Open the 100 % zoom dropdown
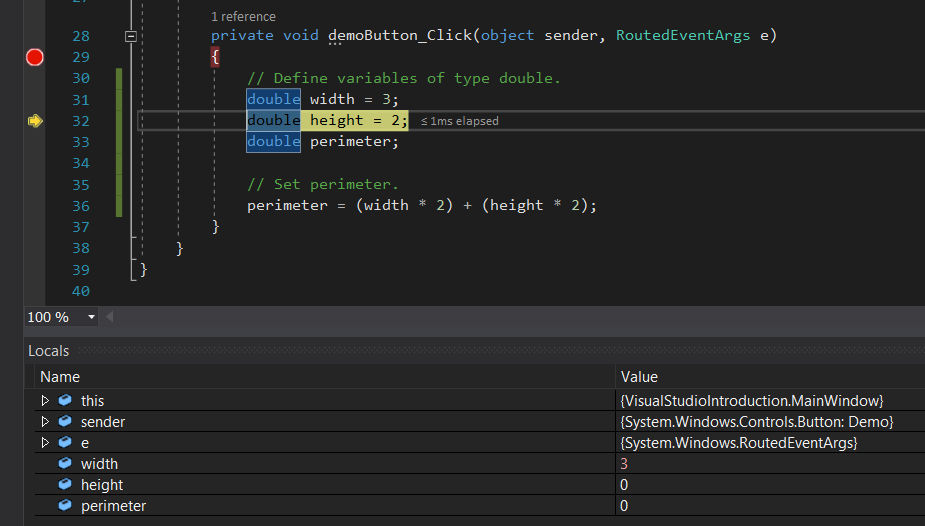This screenshot has height=526, width=925. pyautogui.click(x=91, y=317)
